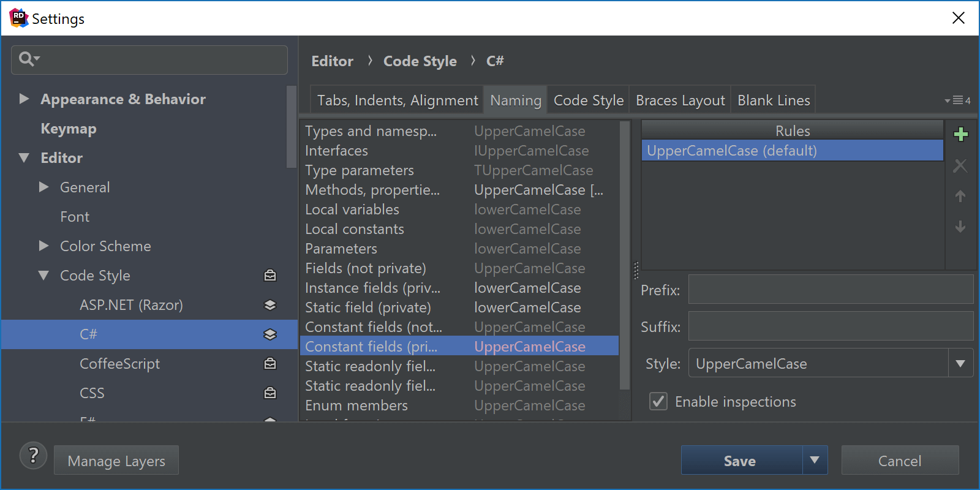980x490 pixels.
Task: Click the Rider app icon in title bar
Action: click(x=18, y=18)
